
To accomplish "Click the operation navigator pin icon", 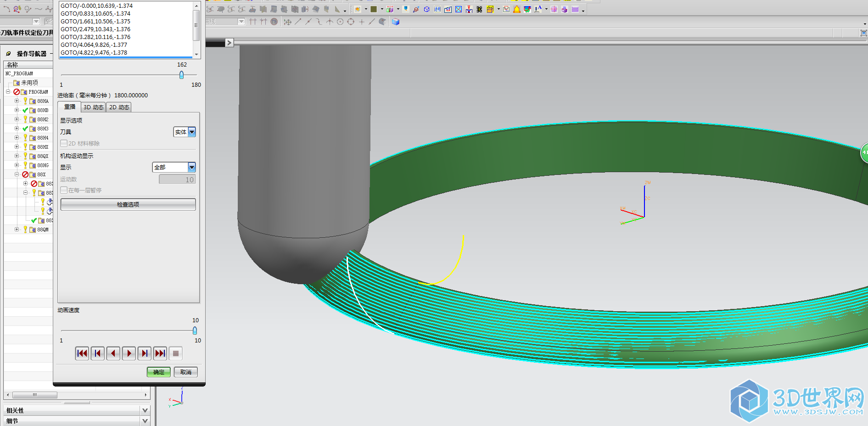I will [x=8, y=54].
